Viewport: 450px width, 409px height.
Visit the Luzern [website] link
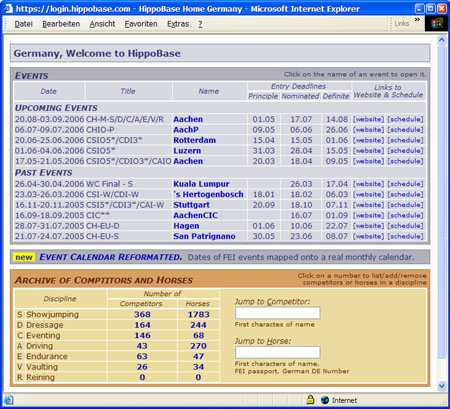pos(368,151)
